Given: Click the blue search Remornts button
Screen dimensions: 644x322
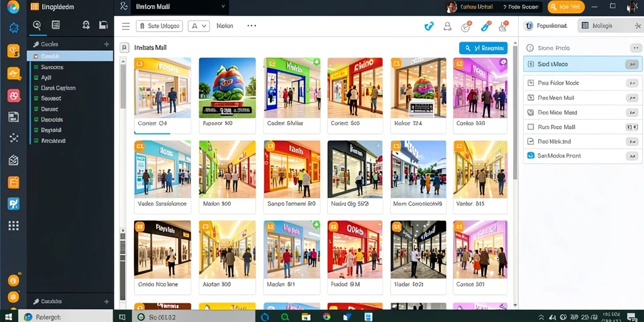Looking at the screenshot, I should click(x=483, y=48).
